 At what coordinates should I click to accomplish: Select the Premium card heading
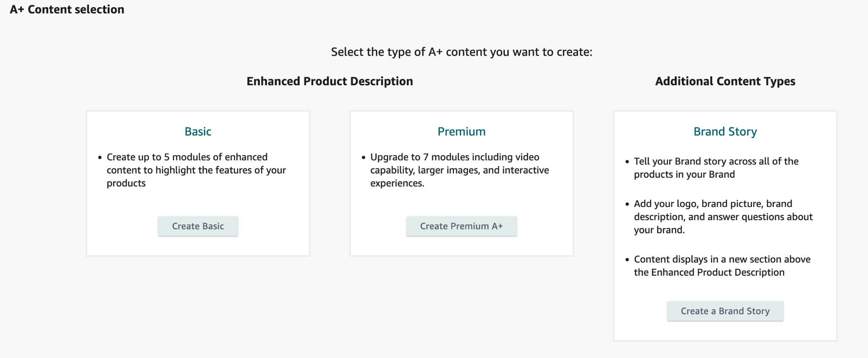pos(461,131)
